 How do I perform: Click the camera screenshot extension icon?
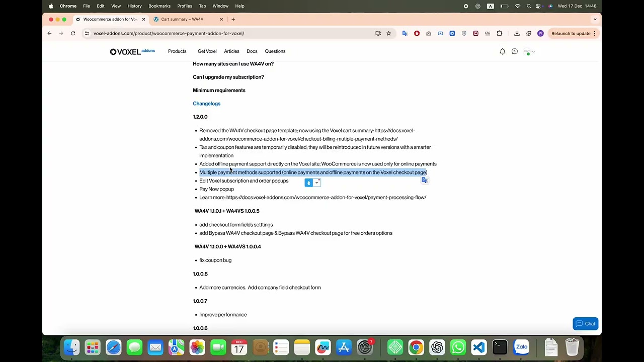428,33
